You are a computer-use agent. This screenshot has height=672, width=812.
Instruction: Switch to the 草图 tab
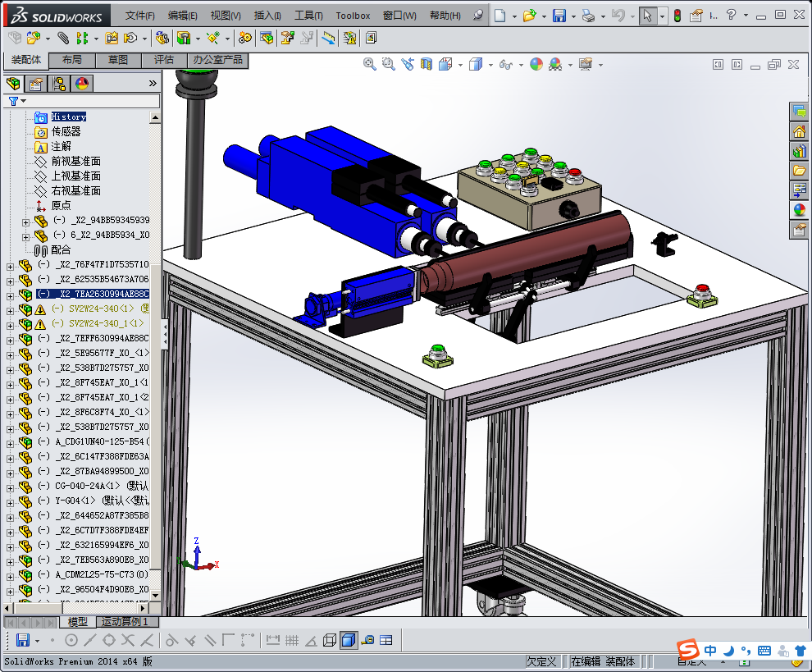click(118, 60)
